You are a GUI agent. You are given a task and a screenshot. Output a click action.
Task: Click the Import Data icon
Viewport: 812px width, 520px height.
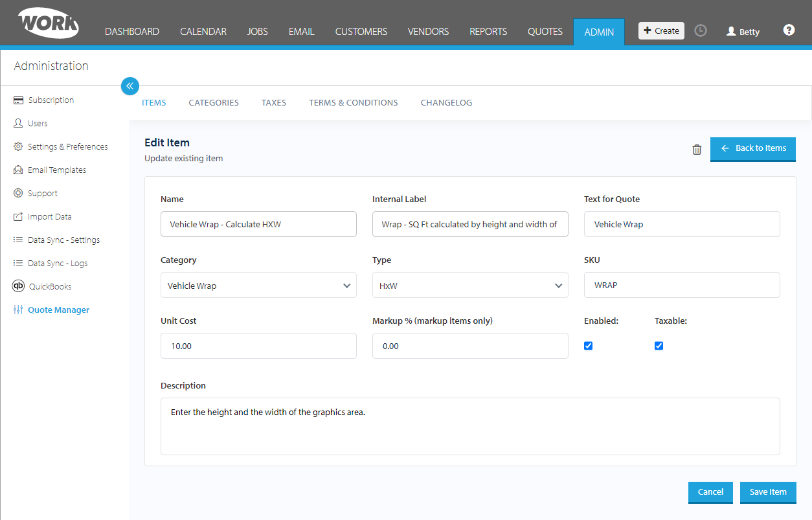pyautogui.click(x=18, y=216)
